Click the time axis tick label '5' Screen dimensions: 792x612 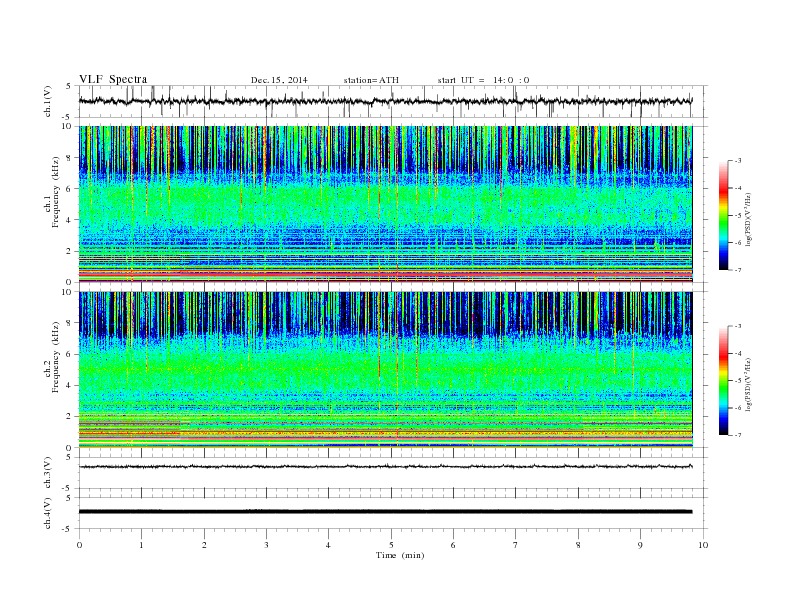click(x=391, y=545)
